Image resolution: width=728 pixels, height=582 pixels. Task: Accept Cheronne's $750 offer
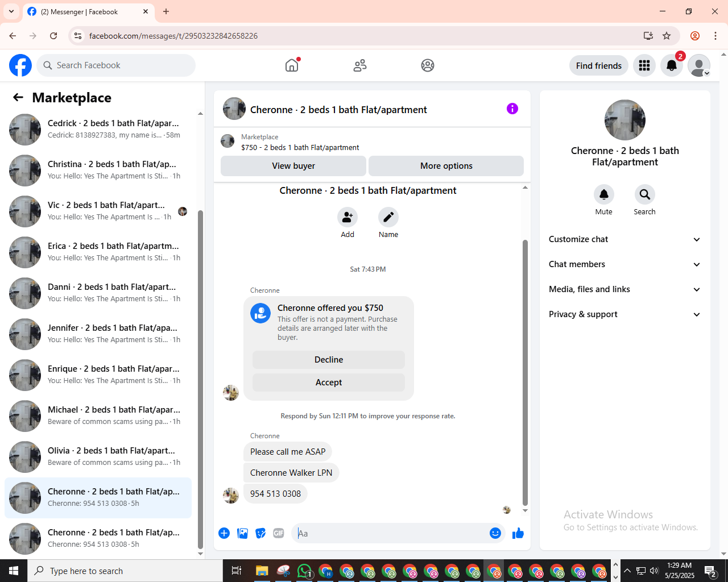tap(329, 383)
